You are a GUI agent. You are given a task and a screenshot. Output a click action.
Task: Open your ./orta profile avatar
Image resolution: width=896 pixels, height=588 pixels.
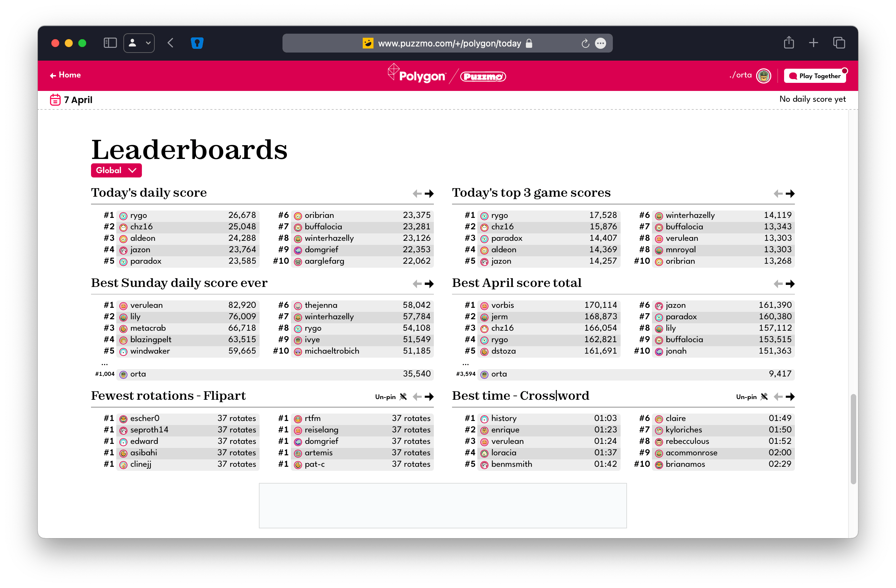[763, 75]
